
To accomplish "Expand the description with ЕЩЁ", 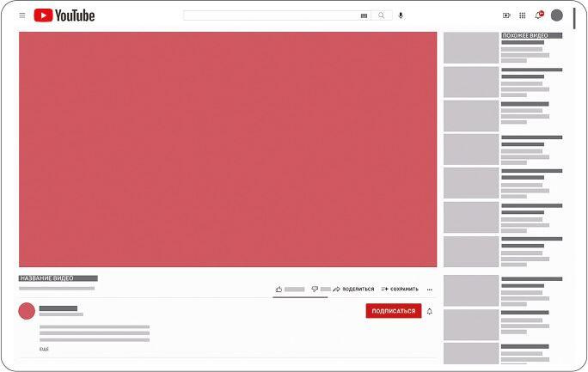I will pyautogui.click(x=44, y=350).
